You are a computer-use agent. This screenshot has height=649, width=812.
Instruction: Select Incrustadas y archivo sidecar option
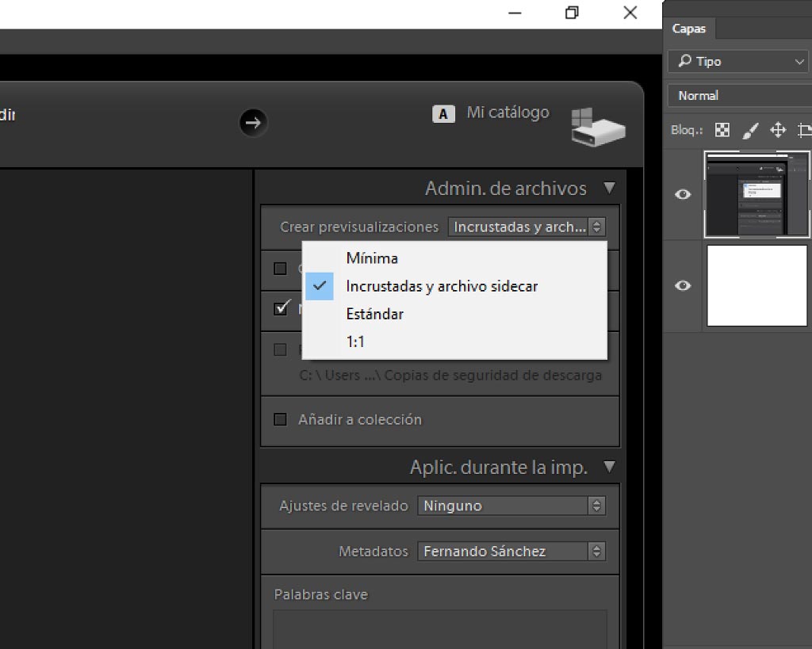click(454, 286)
